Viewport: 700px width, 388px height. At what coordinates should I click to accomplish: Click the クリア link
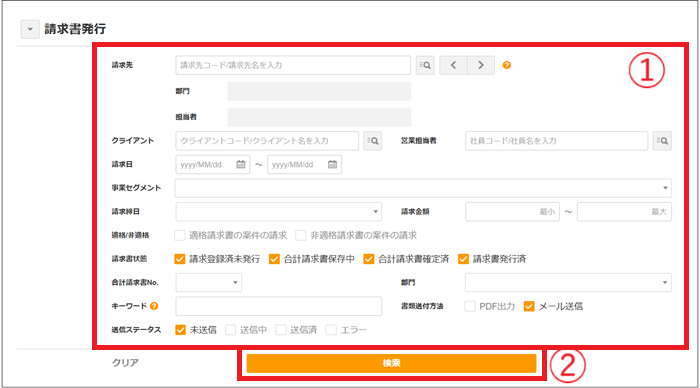pos(125,363)
